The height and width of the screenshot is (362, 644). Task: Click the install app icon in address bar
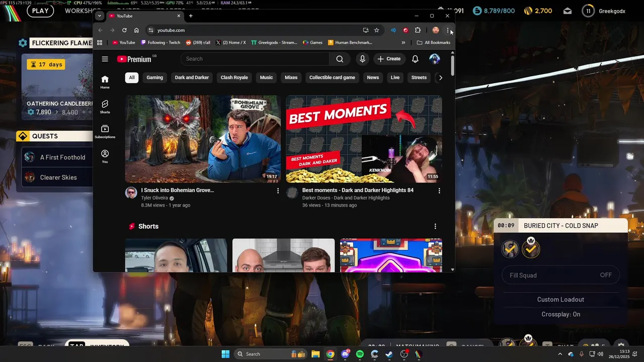click(366, 30)
